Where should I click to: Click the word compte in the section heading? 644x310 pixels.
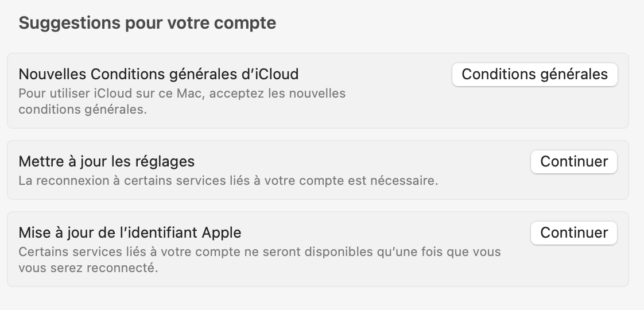coord(247,24)
